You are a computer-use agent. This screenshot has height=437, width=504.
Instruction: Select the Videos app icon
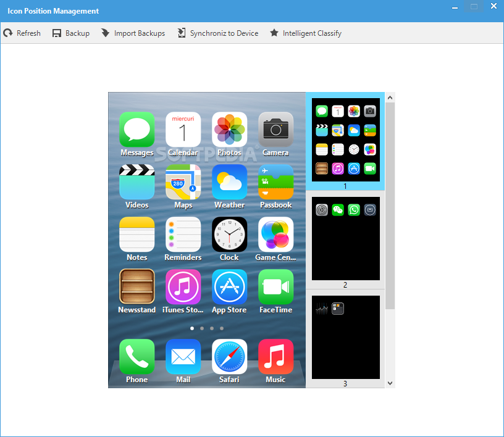tap(137, 182)
